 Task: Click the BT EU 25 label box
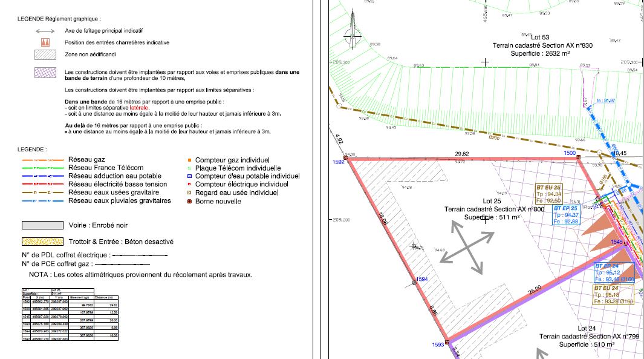pos(548,194)
